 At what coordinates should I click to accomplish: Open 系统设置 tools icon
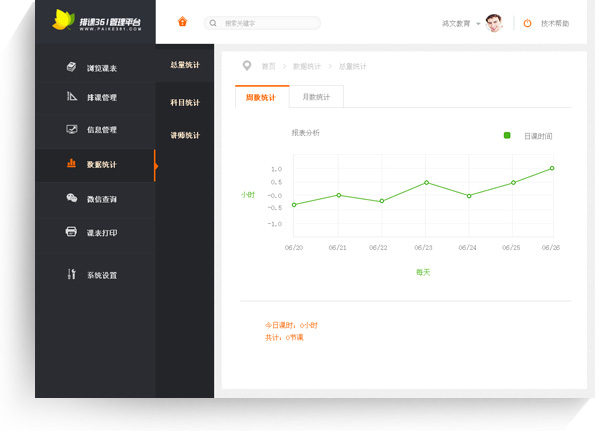(x=71, y=274)
